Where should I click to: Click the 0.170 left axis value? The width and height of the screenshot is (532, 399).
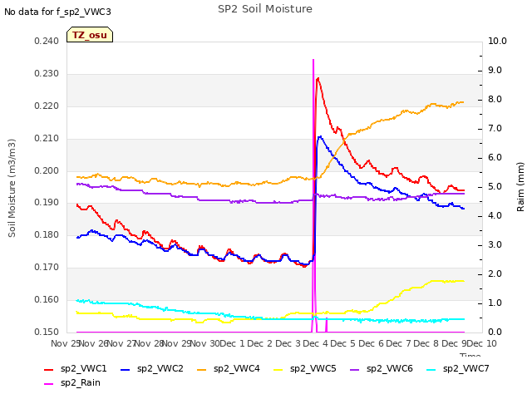47,268
